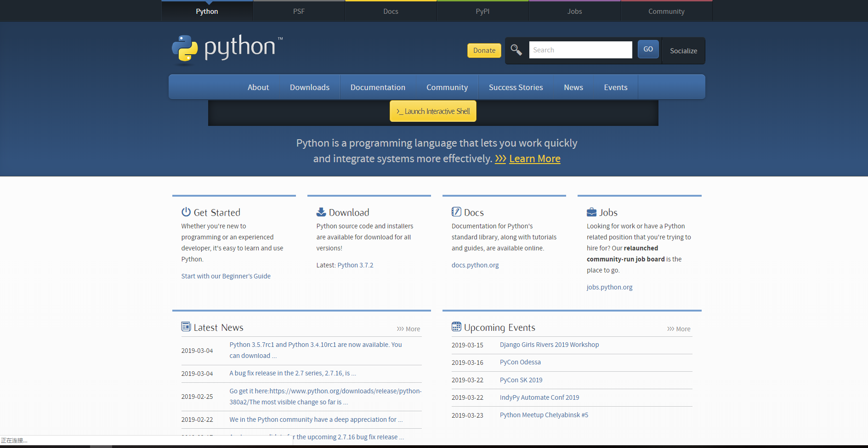Open Python 3.5.7rc1 and 3.4.10rc1 news item

(x=316, y=350)
